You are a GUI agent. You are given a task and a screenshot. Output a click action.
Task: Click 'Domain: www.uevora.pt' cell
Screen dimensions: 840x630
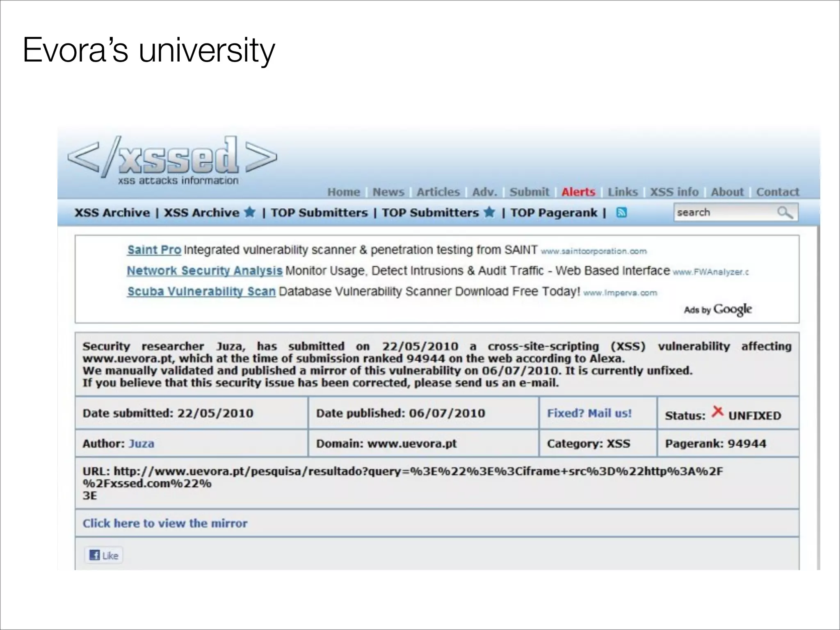pos(423,443)
